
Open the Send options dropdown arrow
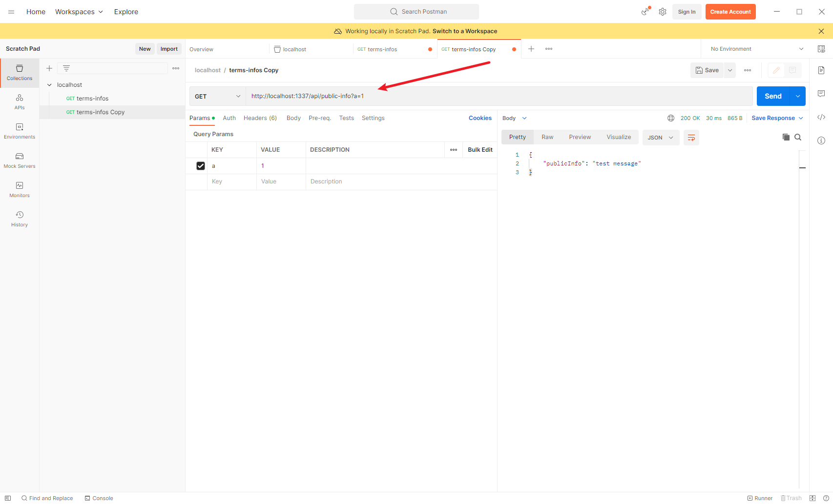pyautogui.click(x=798, y=96)
